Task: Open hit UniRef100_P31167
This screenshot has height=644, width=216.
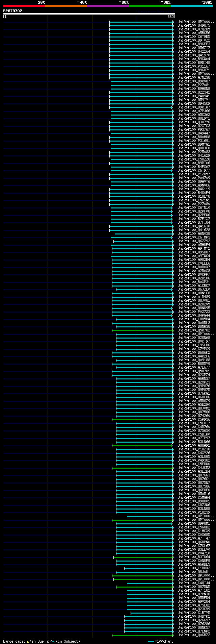Action: pos(194,66)
